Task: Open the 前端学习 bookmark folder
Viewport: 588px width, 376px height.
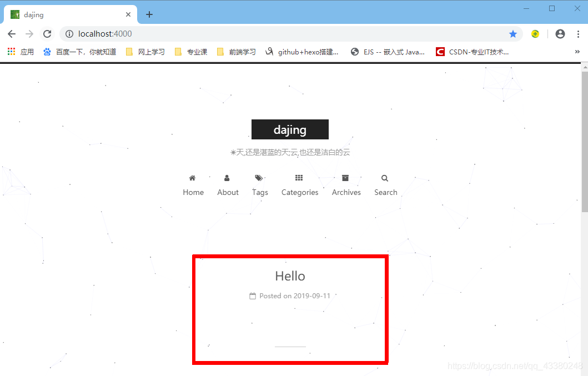Action: click(x=237, y=52)
